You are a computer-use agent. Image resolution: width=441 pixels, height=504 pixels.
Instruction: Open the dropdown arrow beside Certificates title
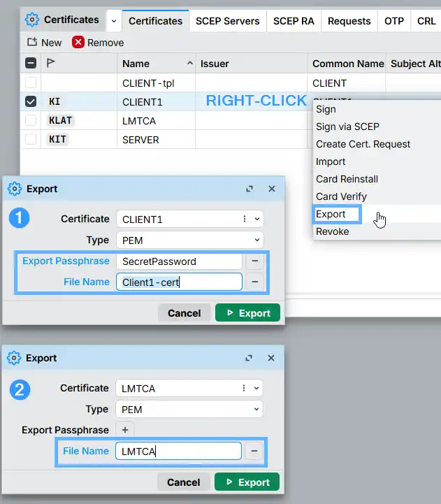click(114, 21)
